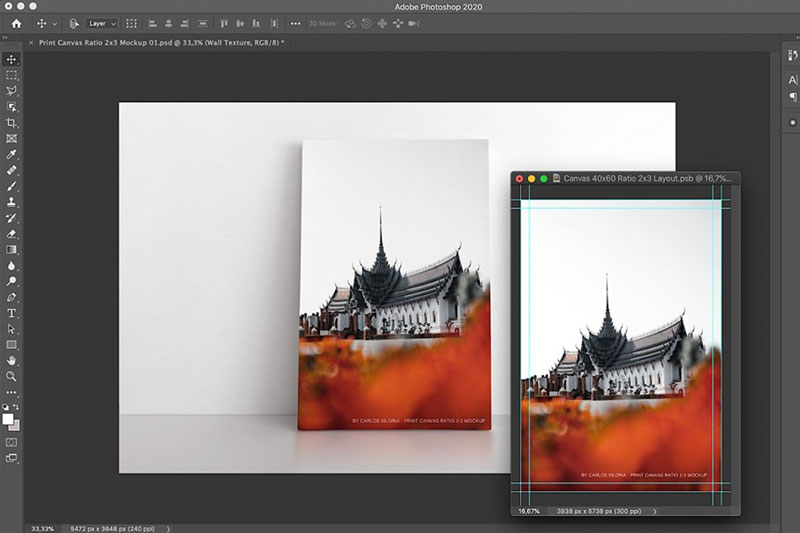Select the Crop tool
This screenshot has height=533, width=800.
click(11, 123)
